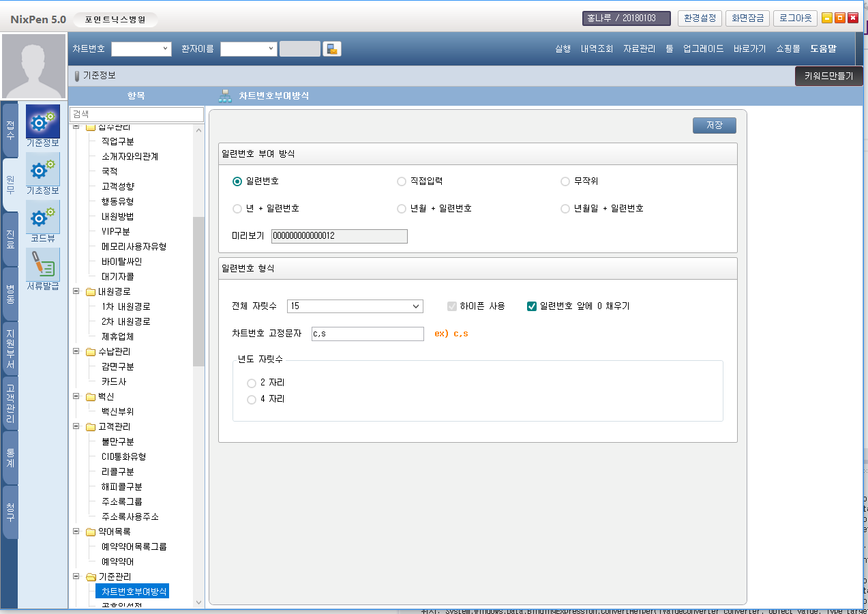The height and width of the screenshot is (614, 868).
Task: Click the 환경설정 button
Action: coord(700,18)
